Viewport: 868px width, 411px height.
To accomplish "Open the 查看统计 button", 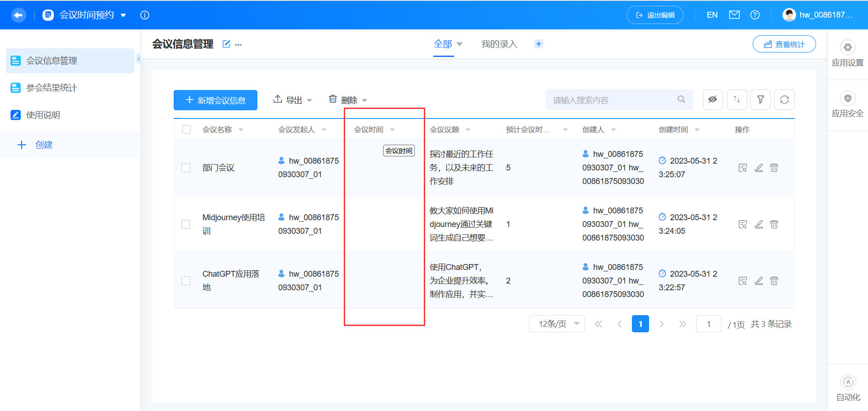I will click(784, 44).
